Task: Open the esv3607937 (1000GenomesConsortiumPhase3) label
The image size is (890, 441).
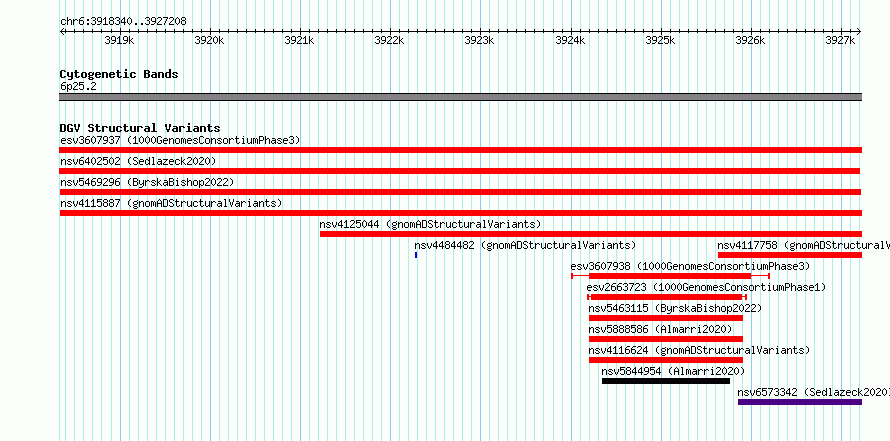Action: click(180, 140)
